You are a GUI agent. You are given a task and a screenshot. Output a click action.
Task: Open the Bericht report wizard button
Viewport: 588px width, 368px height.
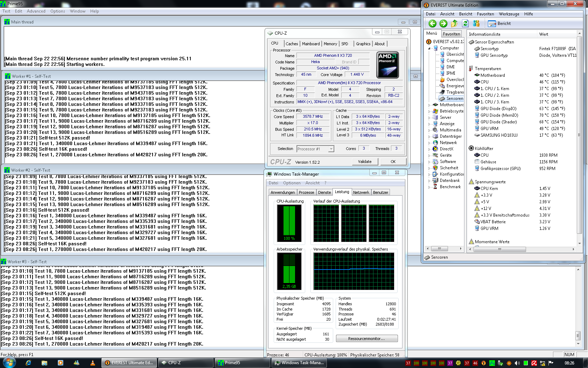click(x=499, y=23)
